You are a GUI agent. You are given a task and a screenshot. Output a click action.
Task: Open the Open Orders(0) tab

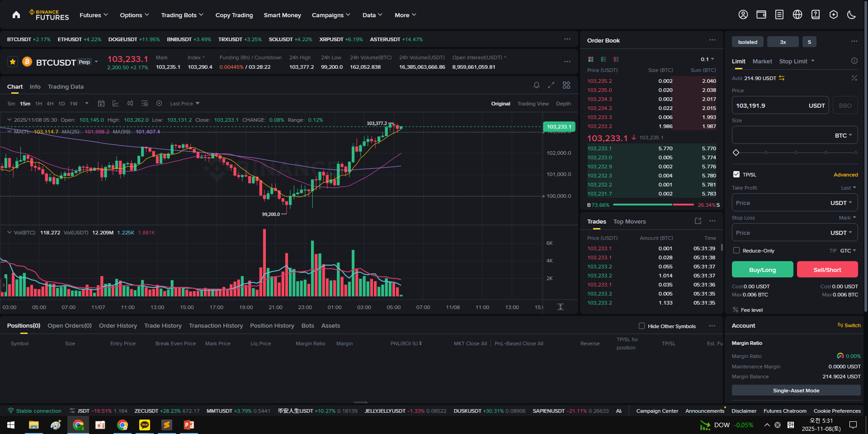tap(70, 325)
